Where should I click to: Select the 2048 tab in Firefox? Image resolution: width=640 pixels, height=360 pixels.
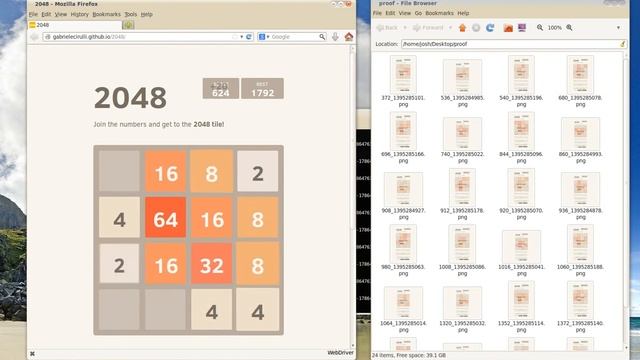[x=75, y=25]
